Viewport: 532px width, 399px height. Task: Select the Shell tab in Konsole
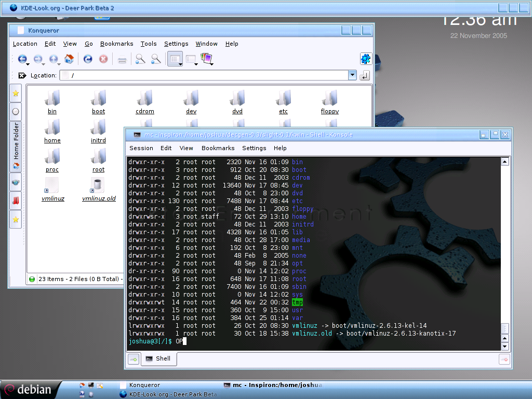pos(158,358)
